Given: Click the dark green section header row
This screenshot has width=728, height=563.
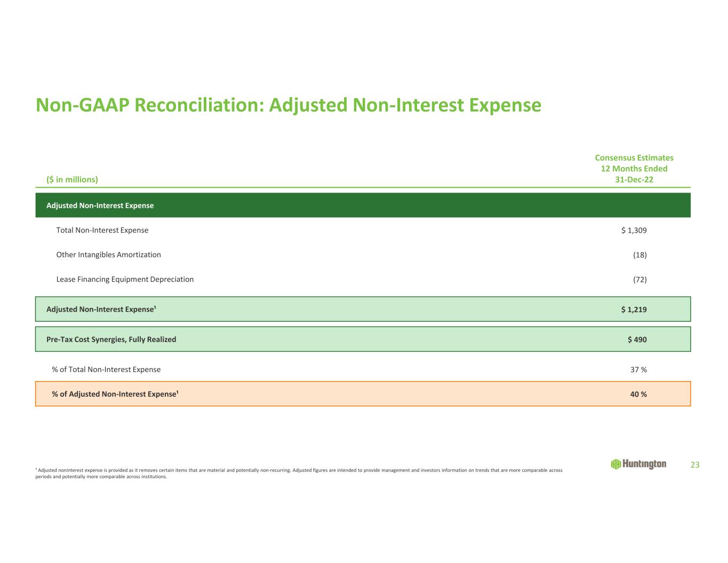Looking at the screenshot, I should [x=363, y=205].
